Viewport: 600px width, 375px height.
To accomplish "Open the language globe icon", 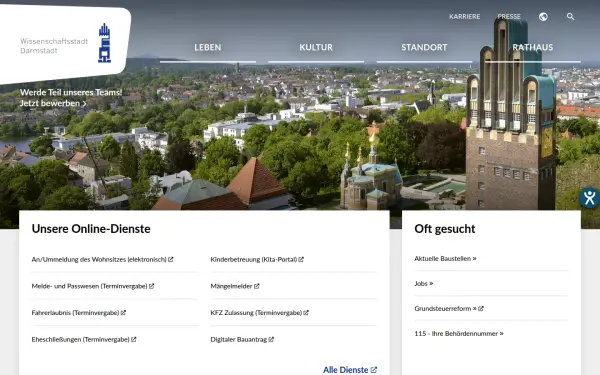I will click(x=543, y=17).
